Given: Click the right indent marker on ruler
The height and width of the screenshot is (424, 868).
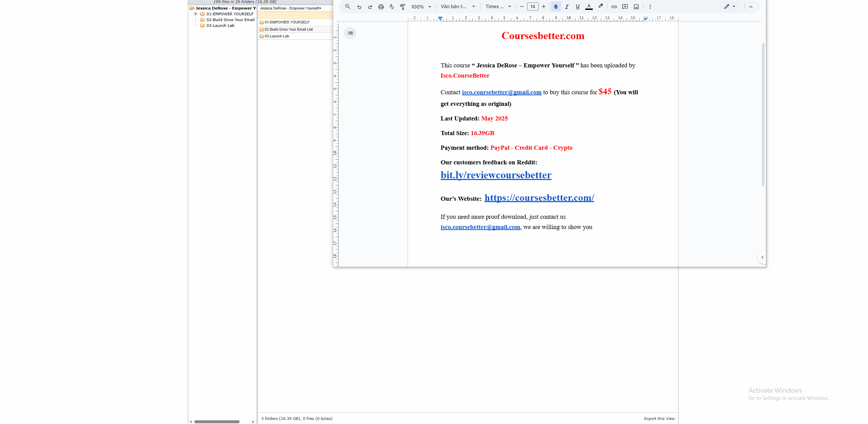Looking at the screenshot, I should pos(645,19).
